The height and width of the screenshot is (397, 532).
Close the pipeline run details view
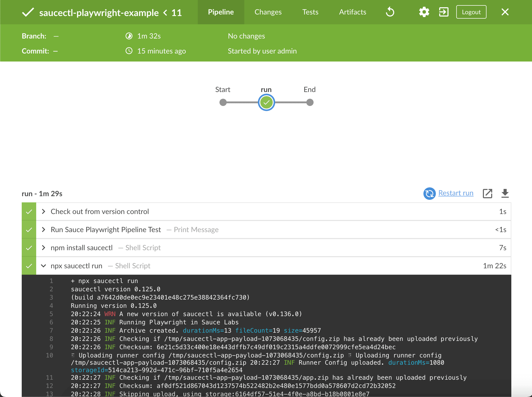pyautogui.click(x=505, y=12)
